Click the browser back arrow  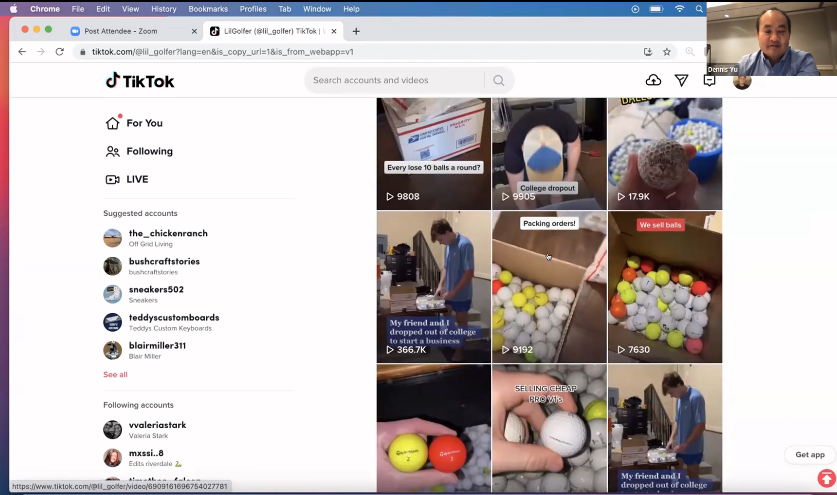[22, 52]
